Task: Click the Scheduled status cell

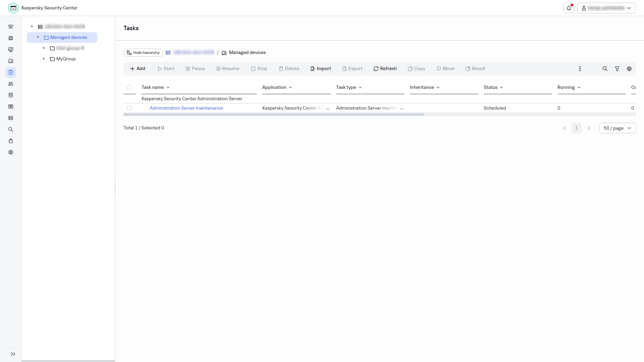Action: [495, 108]
